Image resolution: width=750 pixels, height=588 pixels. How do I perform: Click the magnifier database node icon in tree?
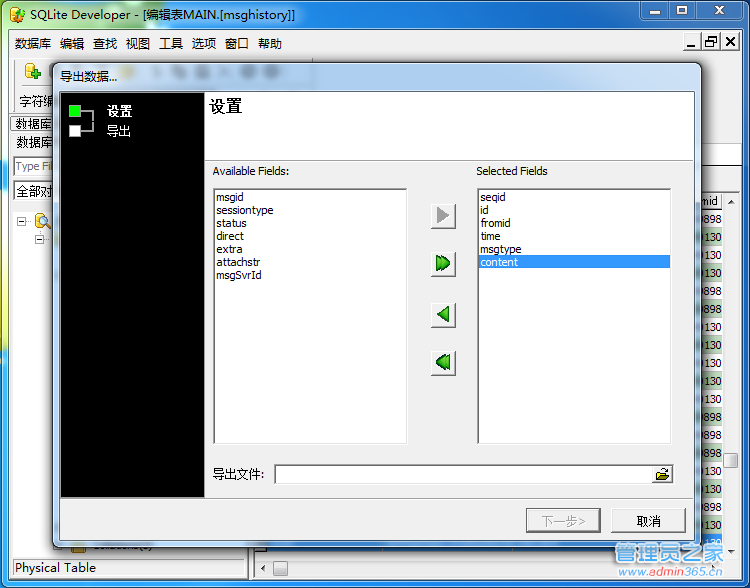pyautogui.click(x=43, y=221)
